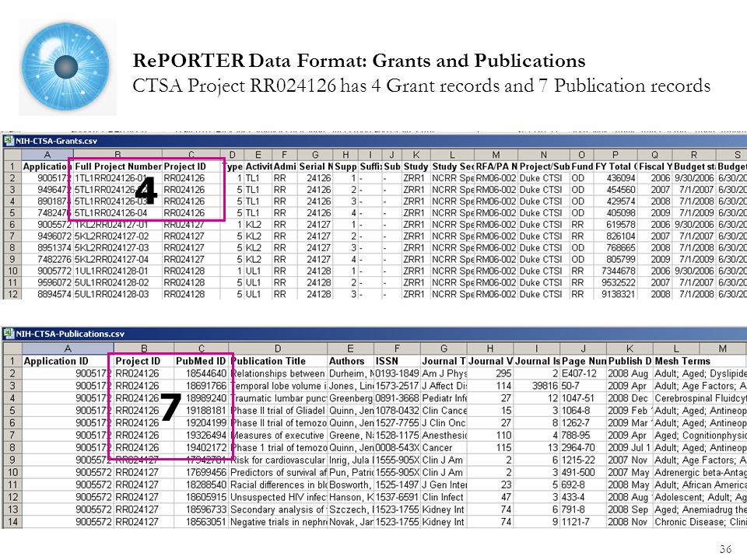
Task: Click journal cell 'Pediatr Inf'
Action: pos(444,398)
